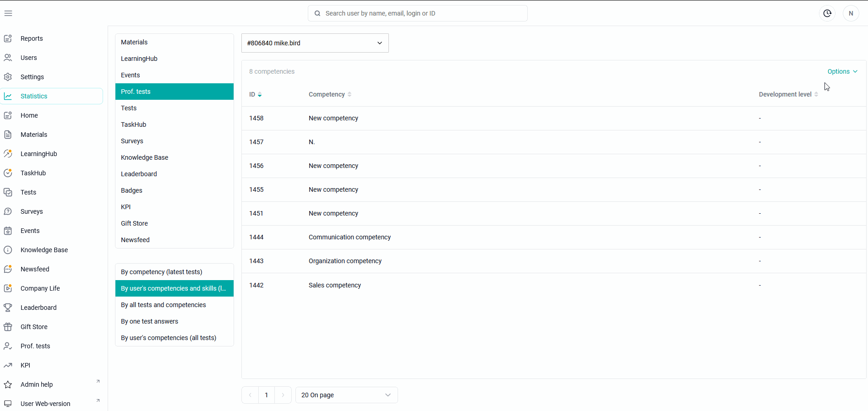Image resolution: width=868 pixels, height=411 pixels.
Task: Select the Badges statistics tab
Action: pyautogui.click(x=175, y=190)
